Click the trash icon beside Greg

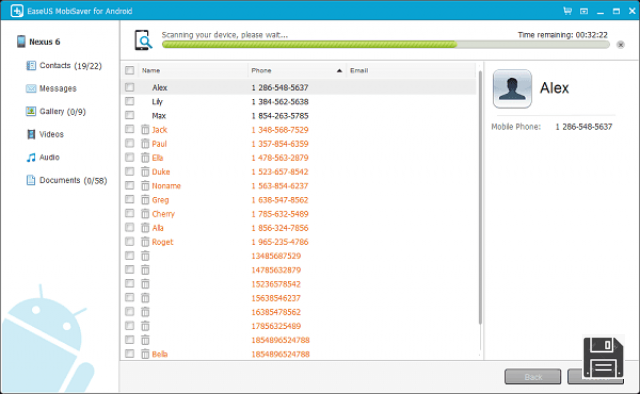[145, 200]
